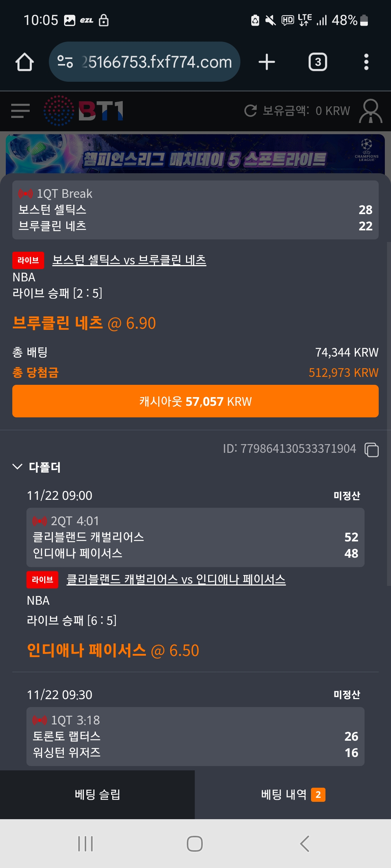Tap the Android back navigation button
The width and height of the screenshot is (391, 868).
point(304,844)
